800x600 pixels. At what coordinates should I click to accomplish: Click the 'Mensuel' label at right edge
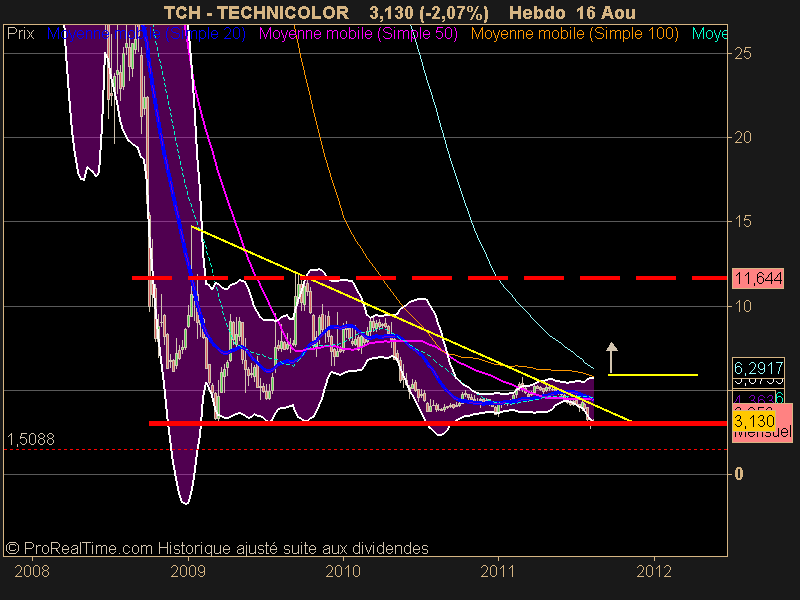coord(762,433)
